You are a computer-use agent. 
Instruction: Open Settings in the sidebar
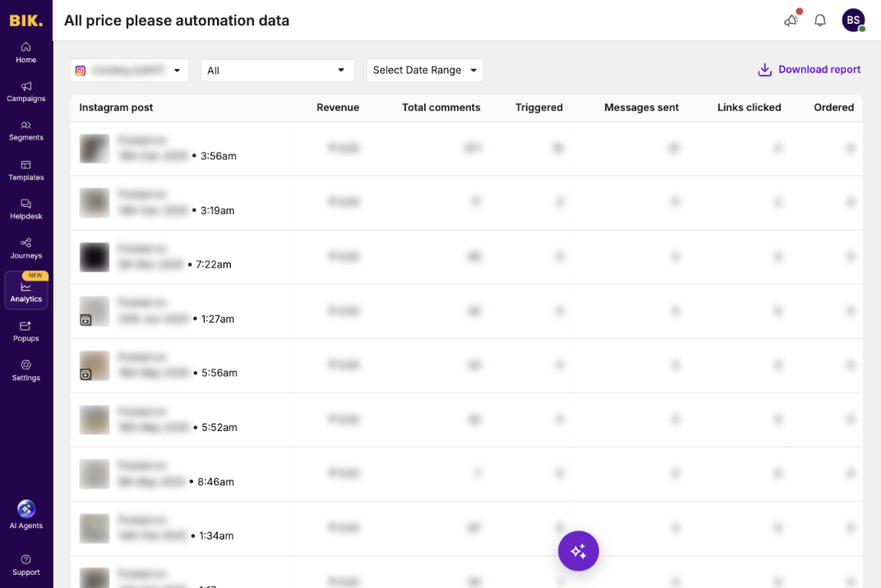click(x=25, y=371)
